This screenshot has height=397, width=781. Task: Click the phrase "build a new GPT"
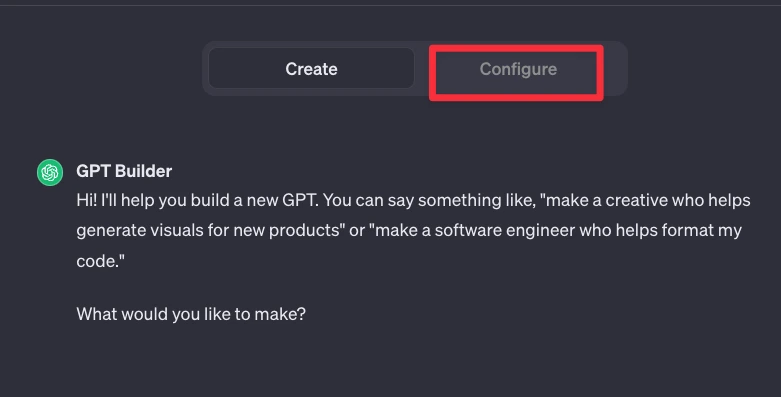pyautogui.click(x=253, y=200)
